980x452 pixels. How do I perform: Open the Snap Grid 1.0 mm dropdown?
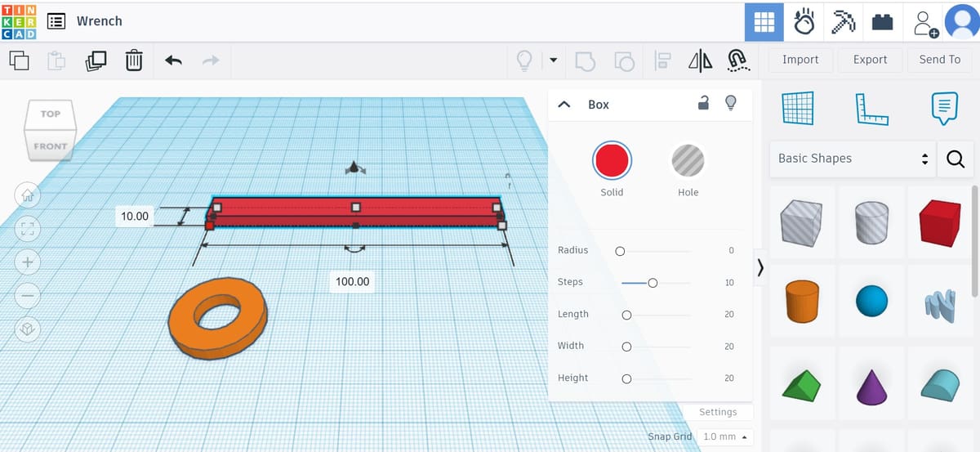pos(725,436)
